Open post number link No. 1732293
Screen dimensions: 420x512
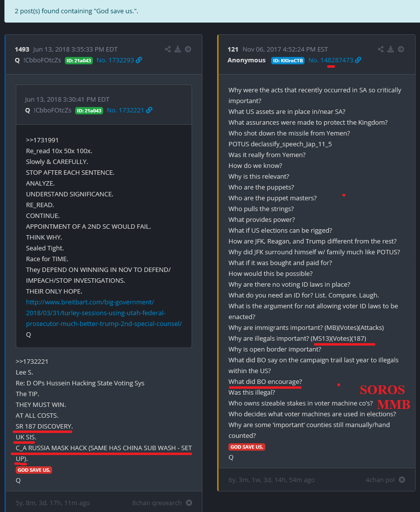point(115,60)
